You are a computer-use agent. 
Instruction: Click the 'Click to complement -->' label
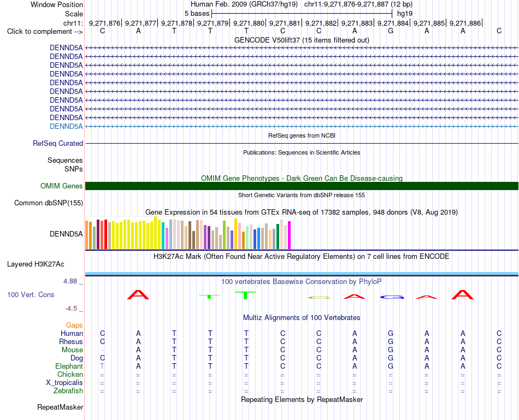[x=45, y=32]
